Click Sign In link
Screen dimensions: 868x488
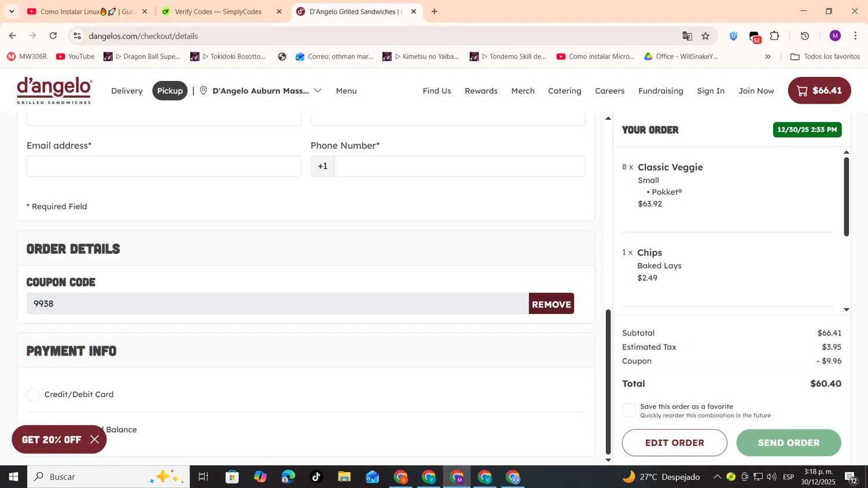pos(711,91)
